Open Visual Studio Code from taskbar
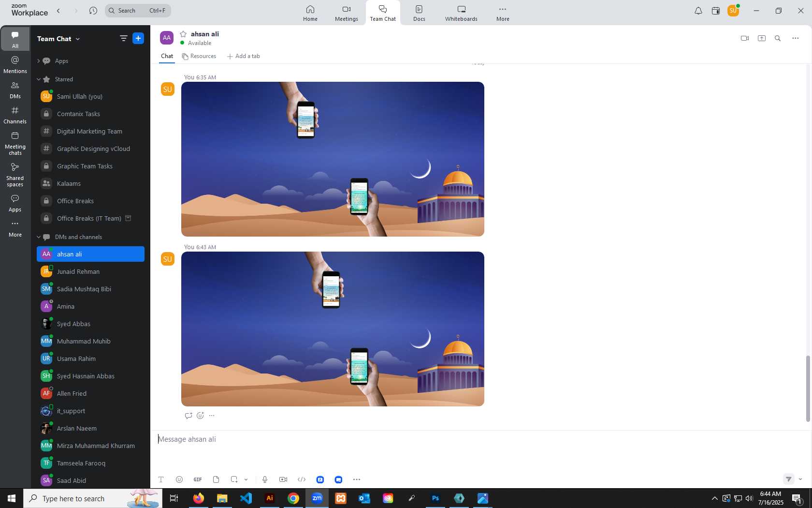The image size is (812, 508). pyautogui.click(x=246, y=498)
